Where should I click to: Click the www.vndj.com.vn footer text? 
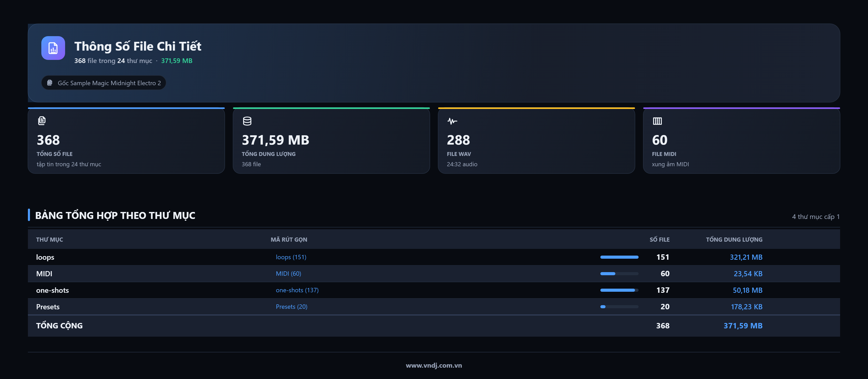click(434, 366)
